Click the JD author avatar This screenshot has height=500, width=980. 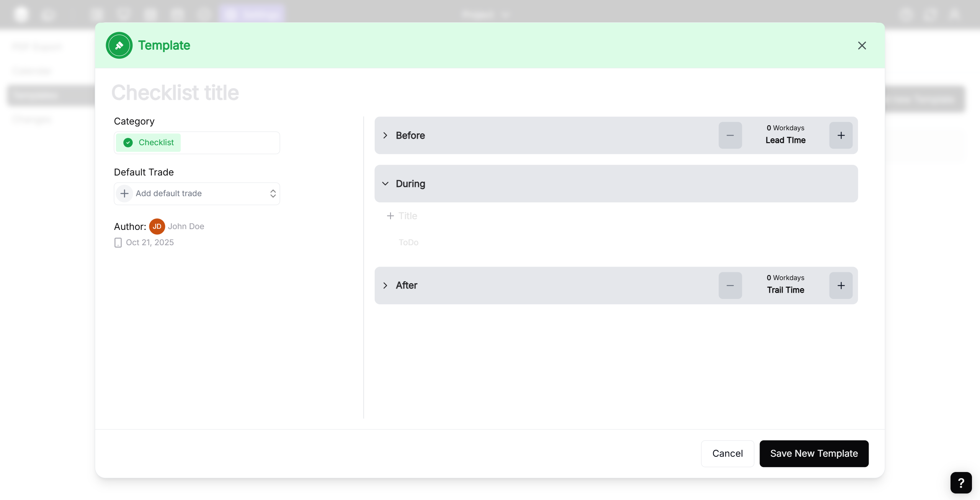[x=157, y=226]
